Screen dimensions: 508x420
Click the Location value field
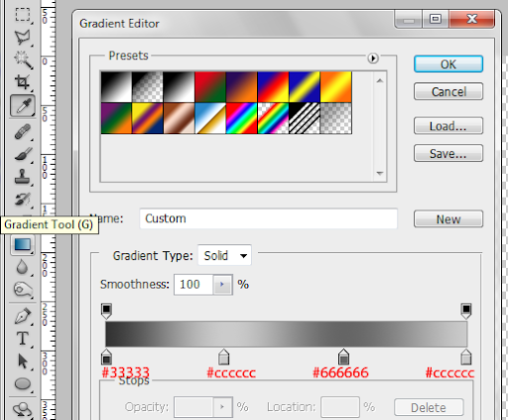[340, 407]
